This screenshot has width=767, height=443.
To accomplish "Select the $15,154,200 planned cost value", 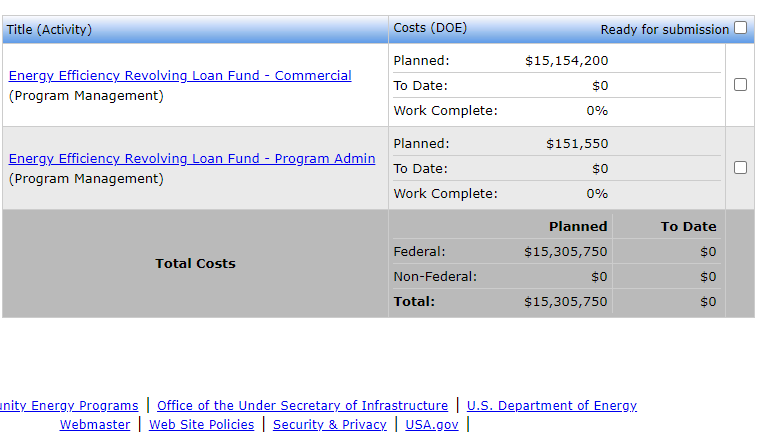I will click(566, 61).
